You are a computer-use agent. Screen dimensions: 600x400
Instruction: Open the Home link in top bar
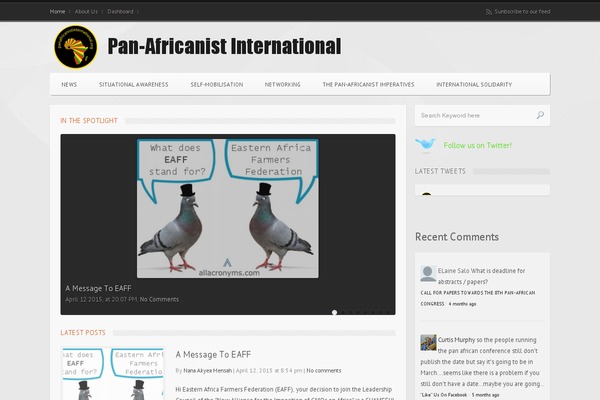(57, 11)
